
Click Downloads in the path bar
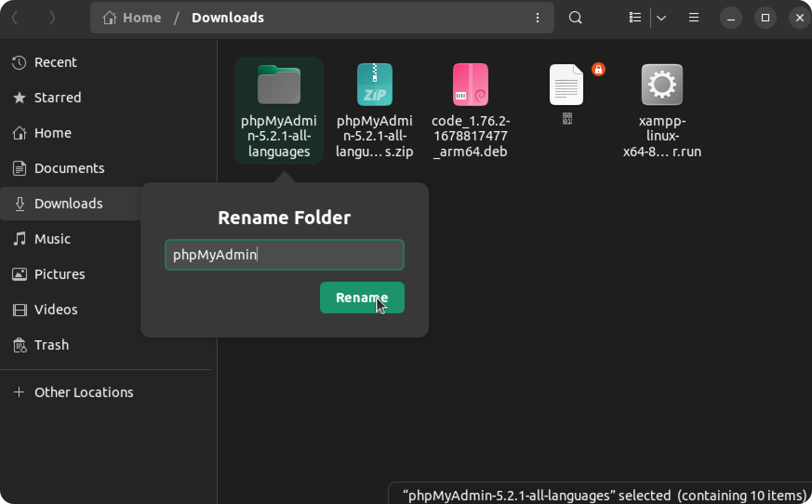[228, 18]
